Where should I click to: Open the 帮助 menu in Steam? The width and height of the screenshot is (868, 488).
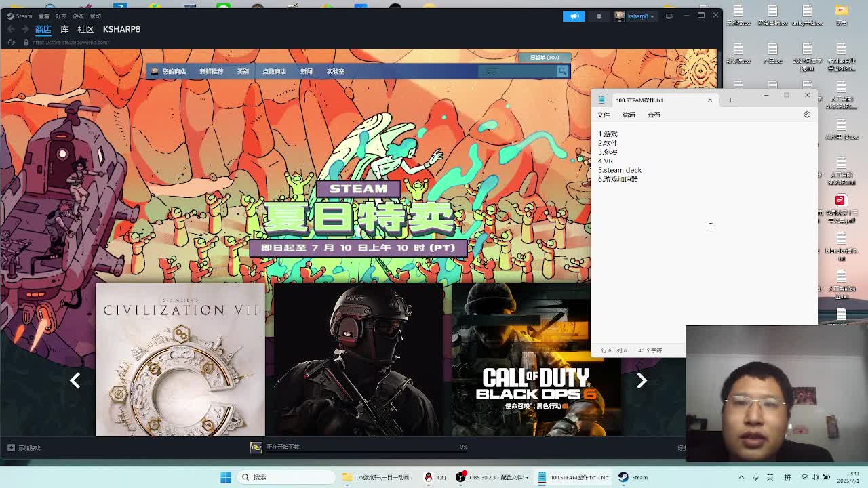coord(95,16)
